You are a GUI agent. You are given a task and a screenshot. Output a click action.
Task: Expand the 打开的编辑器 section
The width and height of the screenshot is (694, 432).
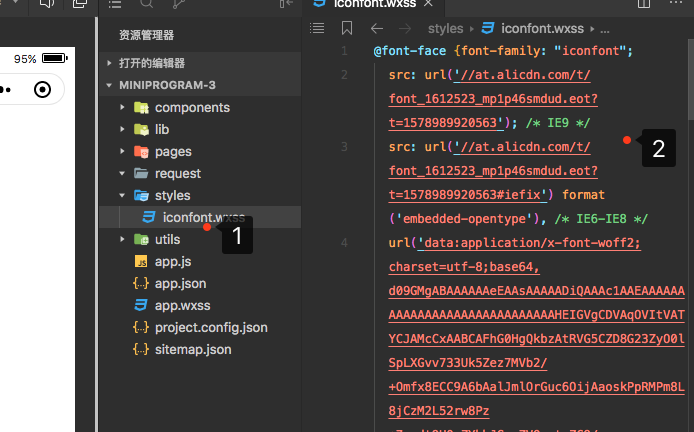coord(200,63)
